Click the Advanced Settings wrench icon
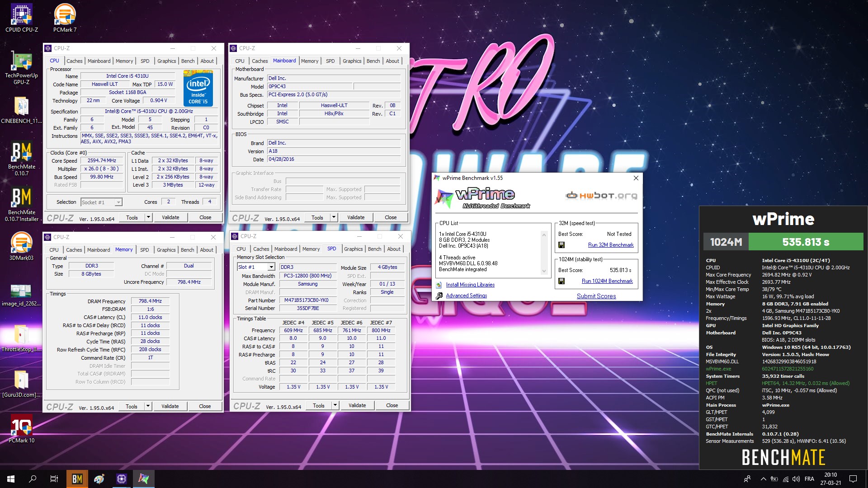This screenshot has height=488, width=868. (439, 296)
